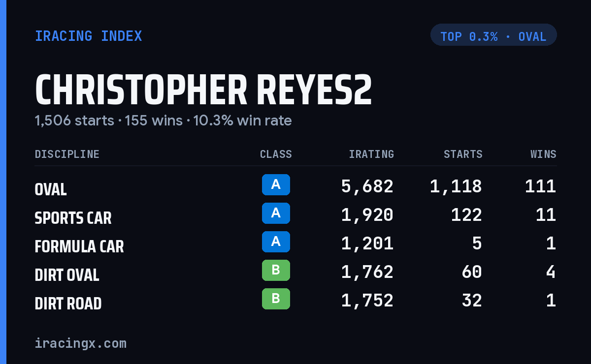
Task: Click the driver name Christopher Reyes2
Action: click(203, 90)
